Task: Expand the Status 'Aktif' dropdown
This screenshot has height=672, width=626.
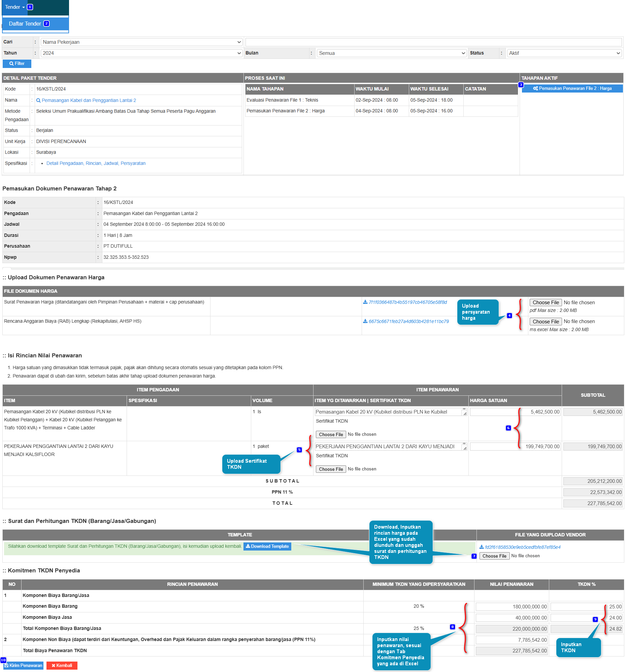Action: [x=564, y=53]
